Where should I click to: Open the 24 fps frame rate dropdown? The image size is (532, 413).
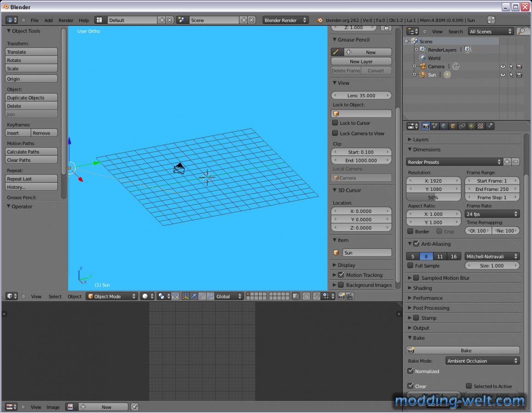(492, 214)
